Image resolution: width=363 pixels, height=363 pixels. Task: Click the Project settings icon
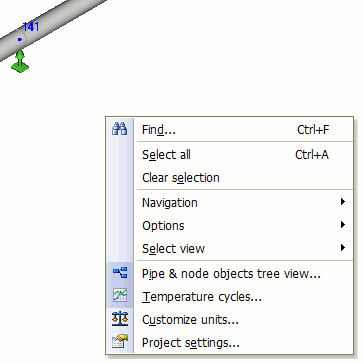click(120, 342)
